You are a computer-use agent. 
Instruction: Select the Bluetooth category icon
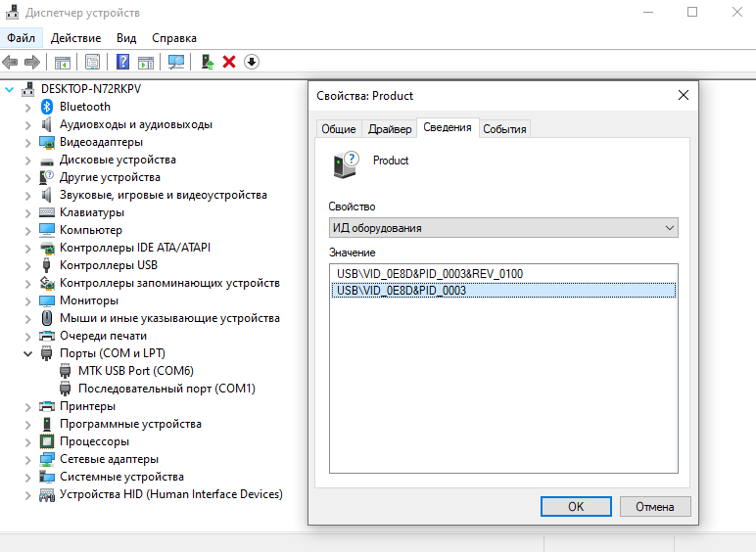47,107
